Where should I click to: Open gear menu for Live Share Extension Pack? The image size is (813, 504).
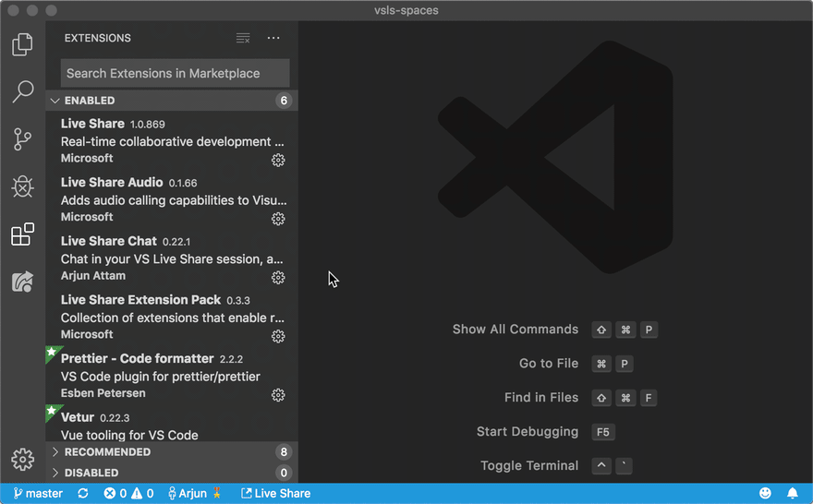(x=278, y=336)
